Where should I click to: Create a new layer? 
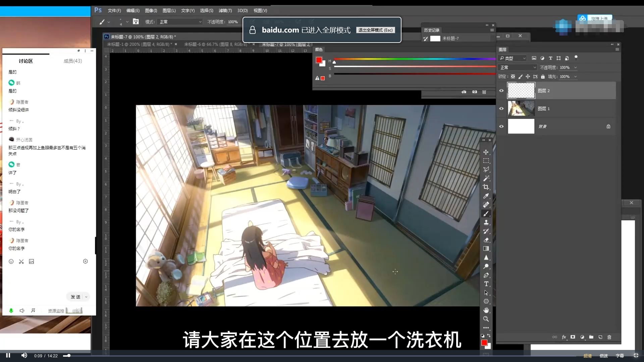tap(600, 337)
